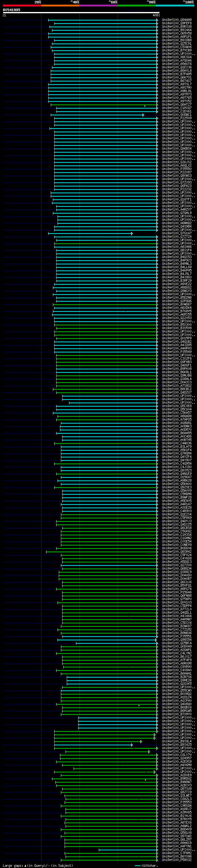Click the label UniRef100_B0WD67

177,304
